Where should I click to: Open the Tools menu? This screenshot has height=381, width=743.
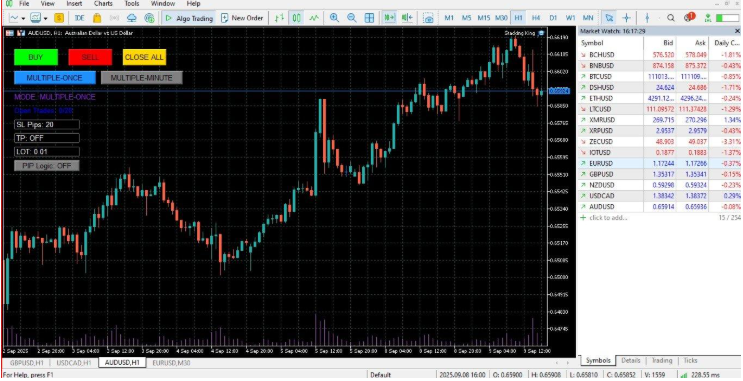pyautogui.click(x=132, y=4)
